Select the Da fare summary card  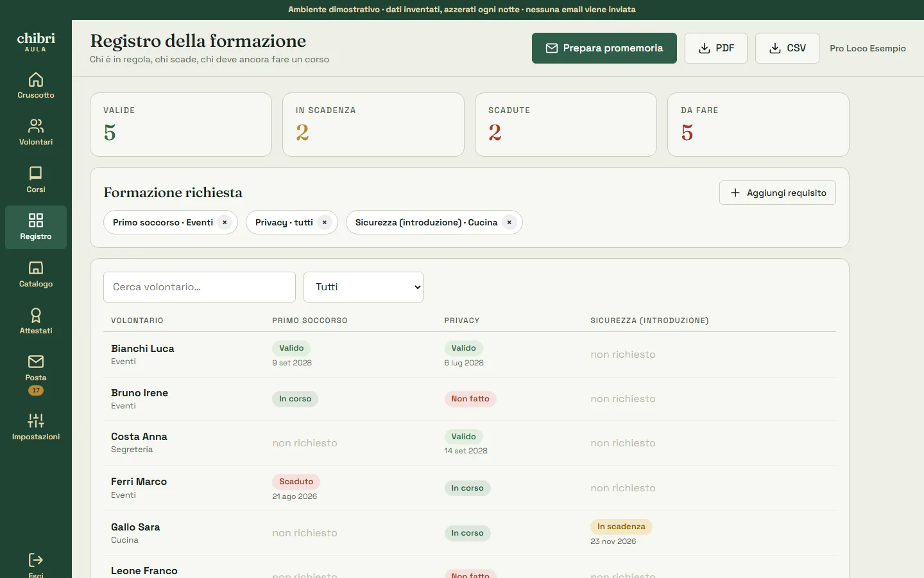coord(758,125)
